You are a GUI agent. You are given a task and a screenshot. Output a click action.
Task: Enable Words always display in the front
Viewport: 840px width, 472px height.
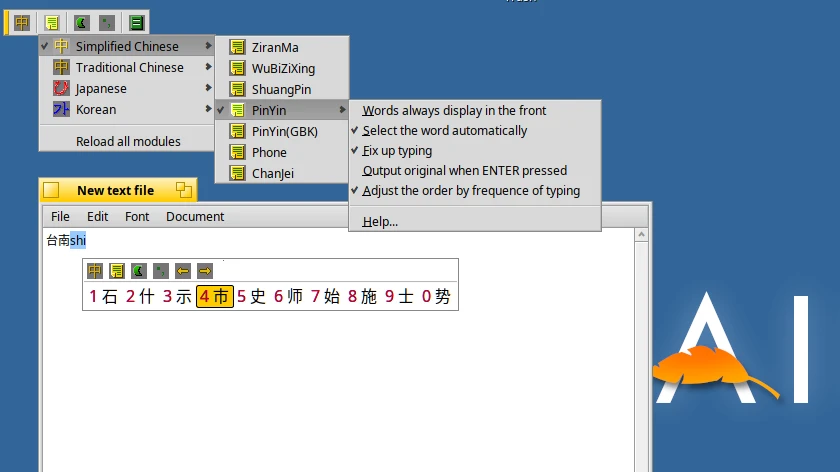pyautogui.click(x=454, y=111)
